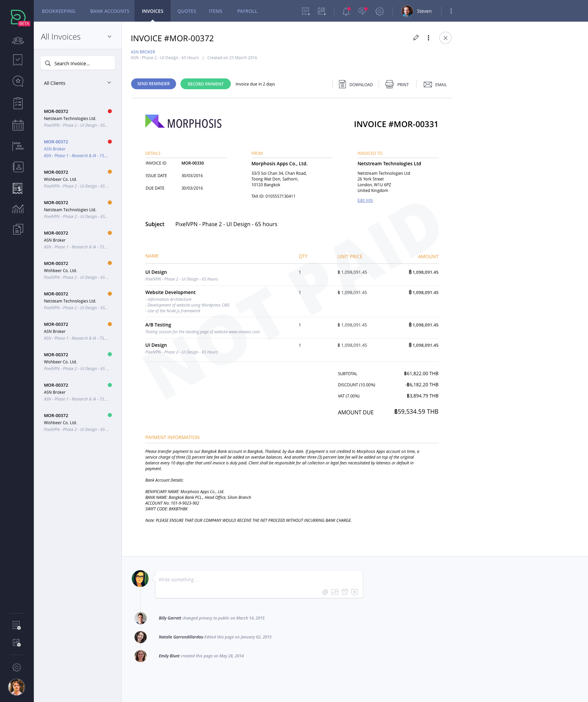The width and height of the screenshot is (588, 702).
Task: Open the bar chart reports sidebar icon
Action: (18, 209)
